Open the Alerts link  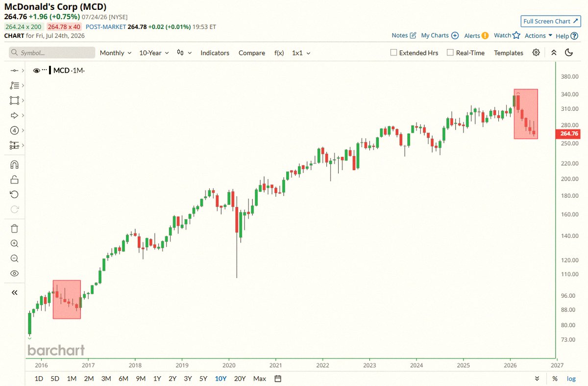[476, 35]
